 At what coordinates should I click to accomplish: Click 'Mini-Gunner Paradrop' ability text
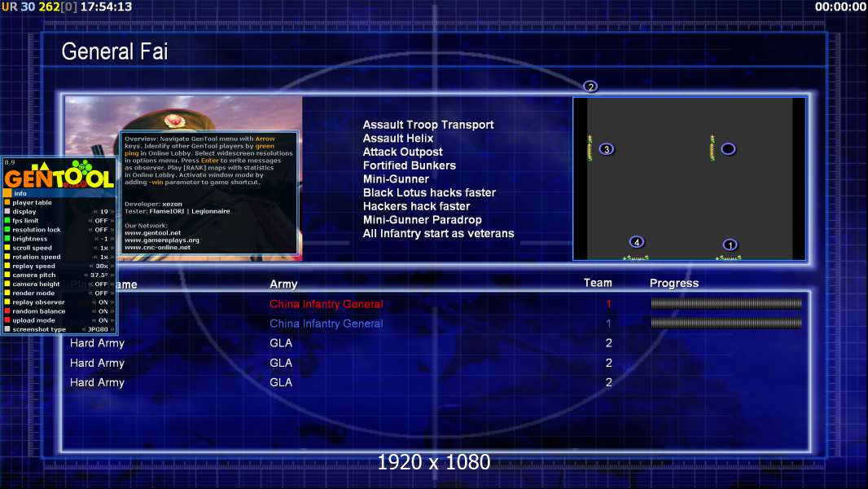point(422,220)
